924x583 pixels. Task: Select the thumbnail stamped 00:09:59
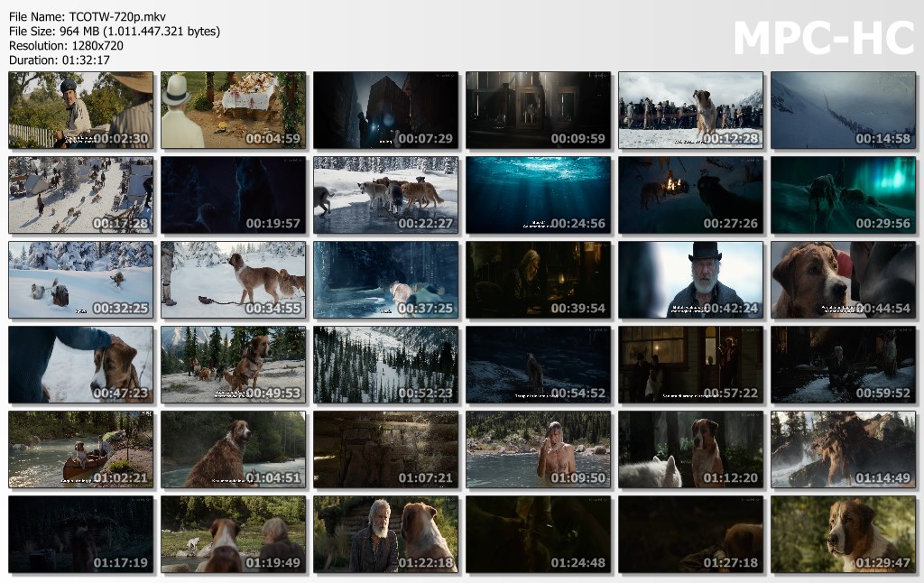tap(539, 110)
